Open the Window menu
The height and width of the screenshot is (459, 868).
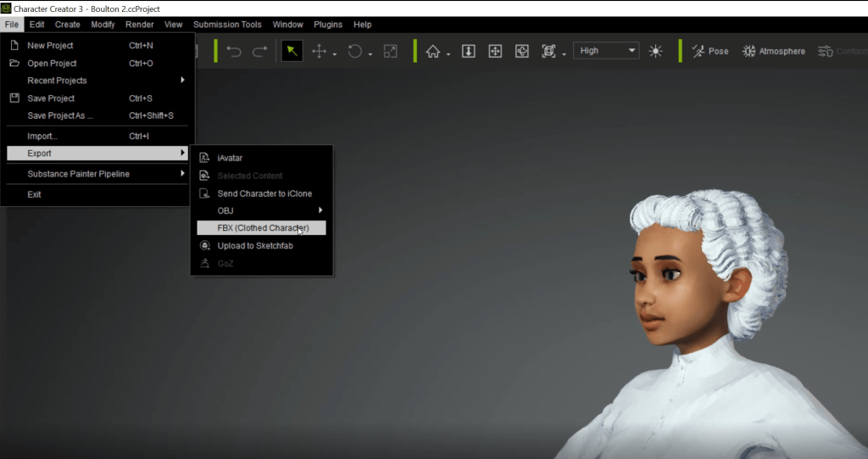tap(288, 25)
